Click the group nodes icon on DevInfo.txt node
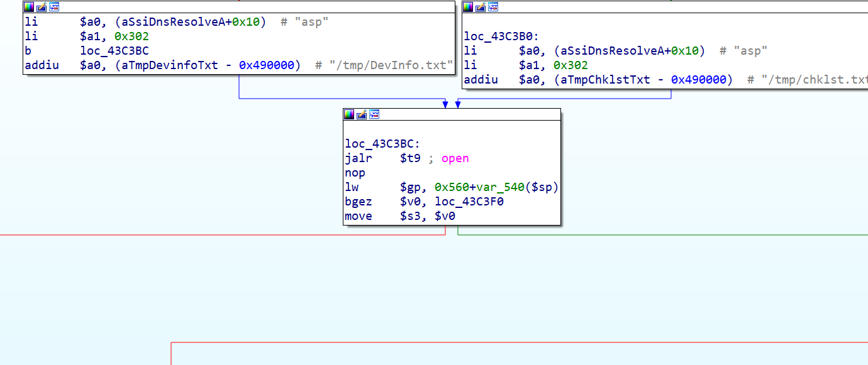Image resolution: width=868 pixels, height=365 pixels. [54, 7]
